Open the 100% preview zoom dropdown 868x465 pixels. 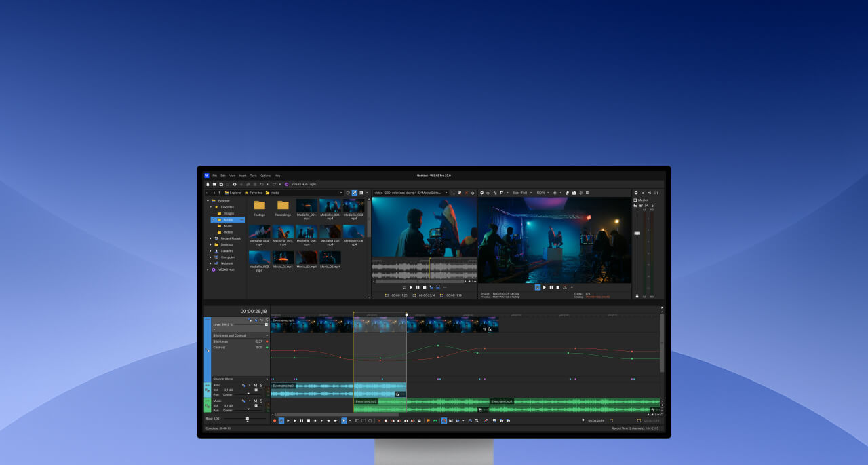tap(542, 193)
